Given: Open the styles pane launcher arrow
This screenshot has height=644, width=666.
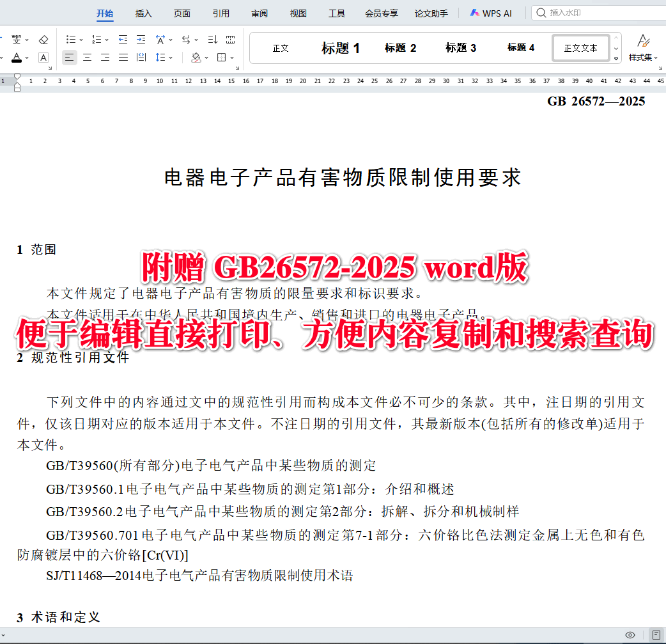Looking at the screenshot, I should click(x=660, y=68).
